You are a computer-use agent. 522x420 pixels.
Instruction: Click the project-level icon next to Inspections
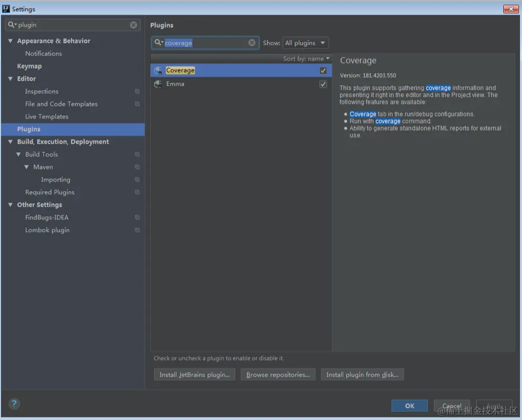(x=137, y=91)
